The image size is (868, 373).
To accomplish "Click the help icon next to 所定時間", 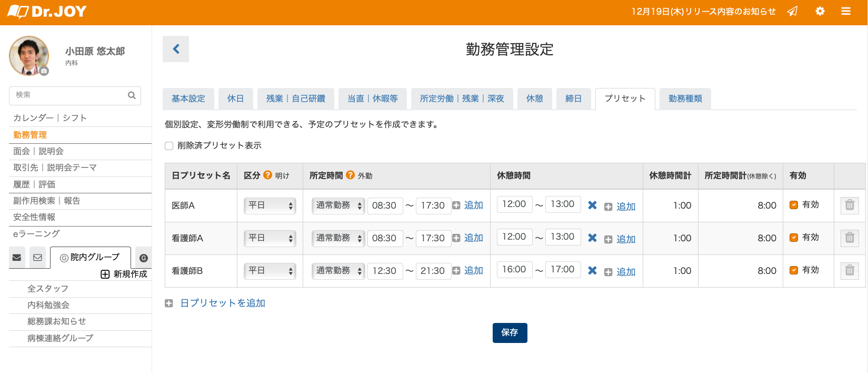I will pyautogui.click(x=350, y=175).
